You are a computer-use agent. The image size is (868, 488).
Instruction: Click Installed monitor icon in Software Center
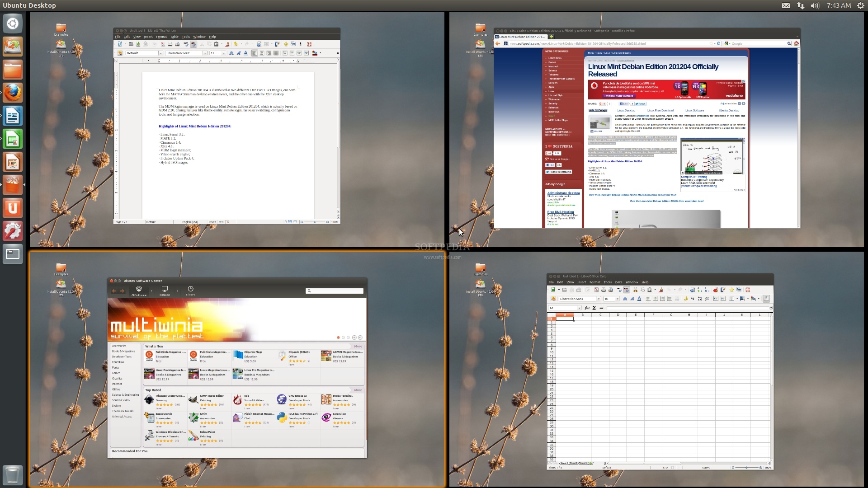click(x=165, y=289)
